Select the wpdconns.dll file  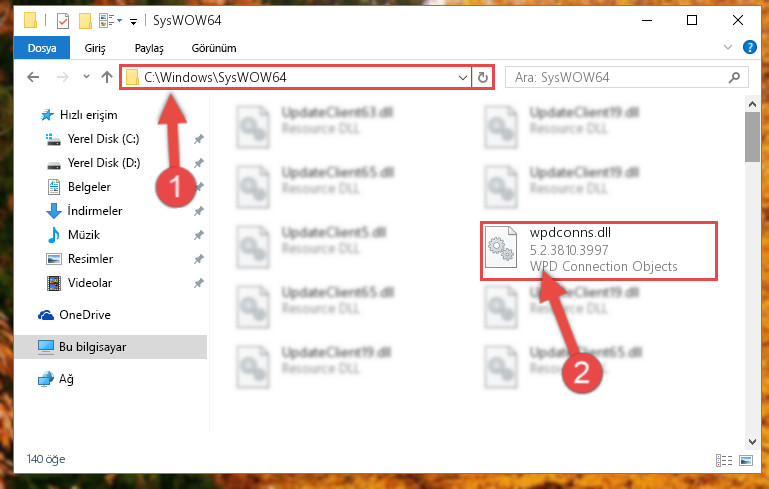click(x=599, y=251)
